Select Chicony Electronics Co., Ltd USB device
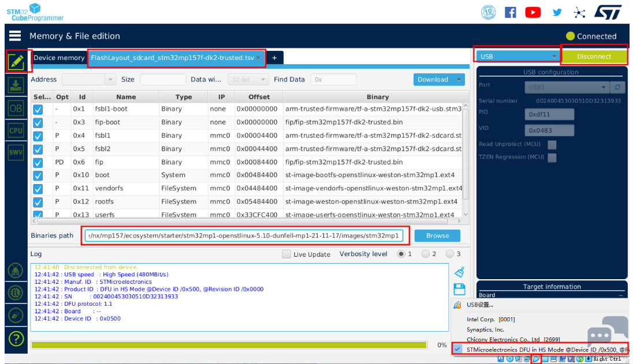 pyautogui.click(x=513, y=339)
